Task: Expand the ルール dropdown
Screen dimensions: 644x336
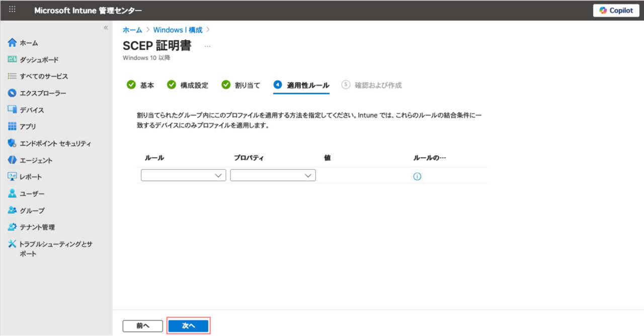Action: tap(183, 175)
